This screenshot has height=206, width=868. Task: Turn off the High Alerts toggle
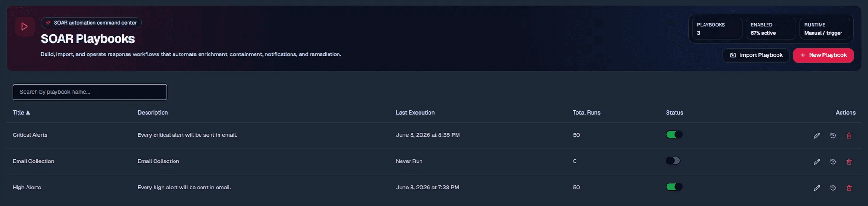tap(674, 187)
